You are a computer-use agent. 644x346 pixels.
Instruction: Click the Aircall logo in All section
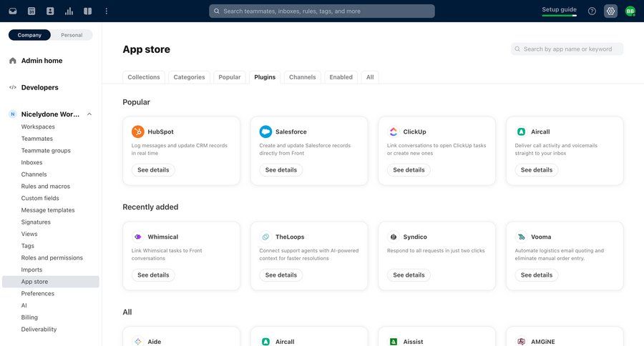(x=265, y=342)
